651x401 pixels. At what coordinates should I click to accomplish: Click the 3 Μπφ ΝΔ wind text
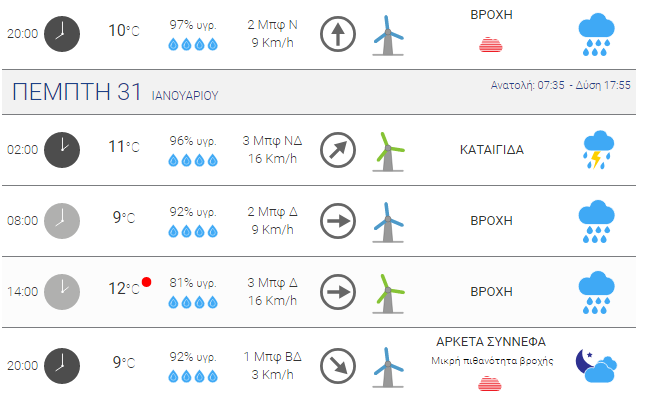click(272, 141)
